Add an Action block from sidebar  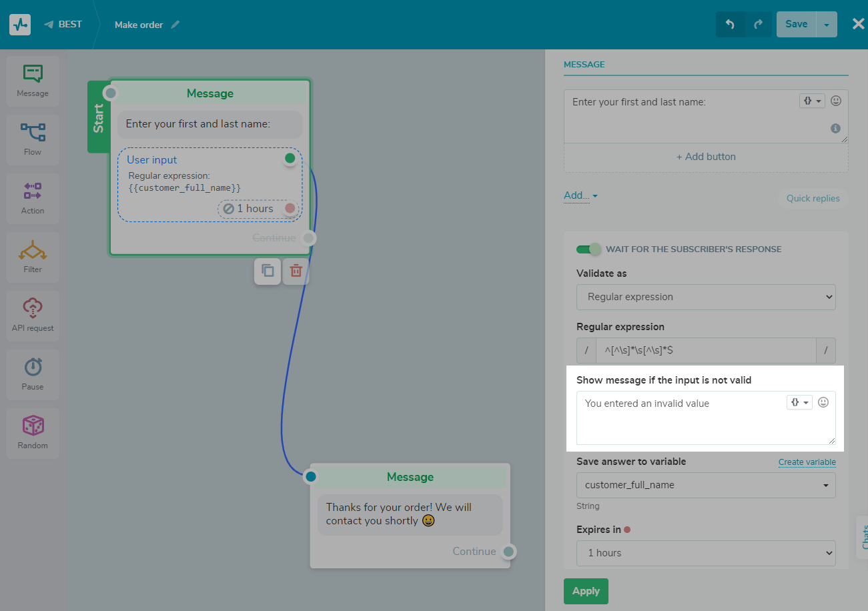pos(33,199)
